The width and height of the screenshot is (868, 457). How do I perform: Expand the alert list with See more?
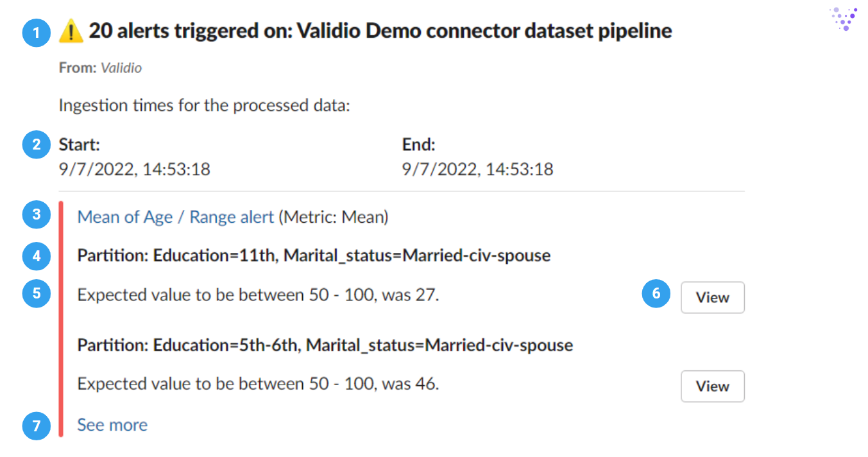tap(112, 425)
